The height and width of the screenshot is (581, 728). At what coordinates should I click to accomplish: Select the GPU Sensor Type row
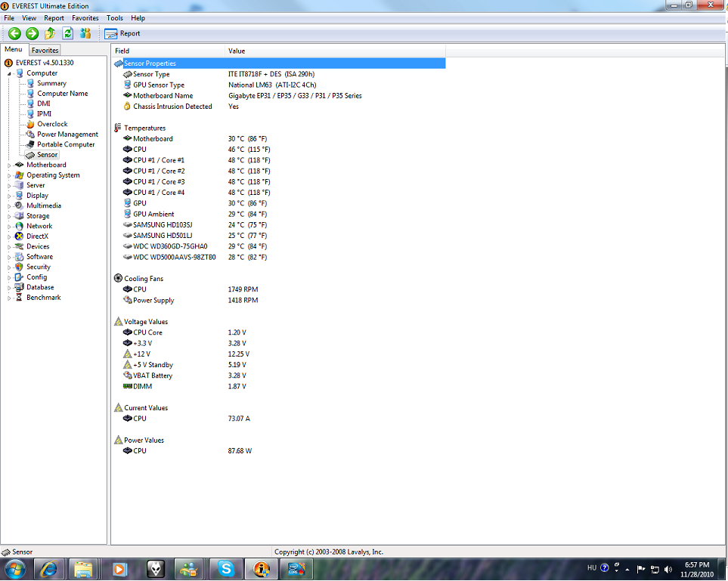click(x=278, y=85)
